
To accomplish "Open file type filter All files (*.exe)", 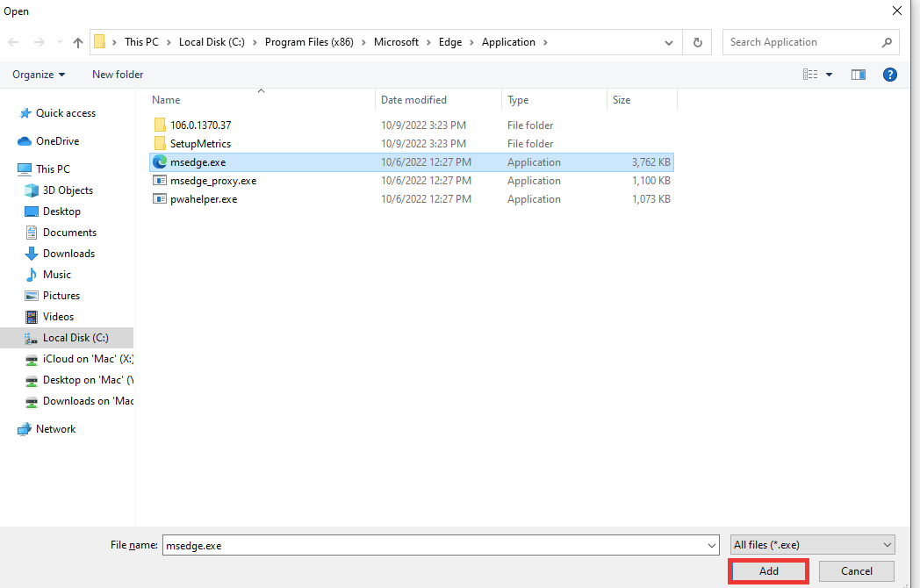I will click(813, 545).
